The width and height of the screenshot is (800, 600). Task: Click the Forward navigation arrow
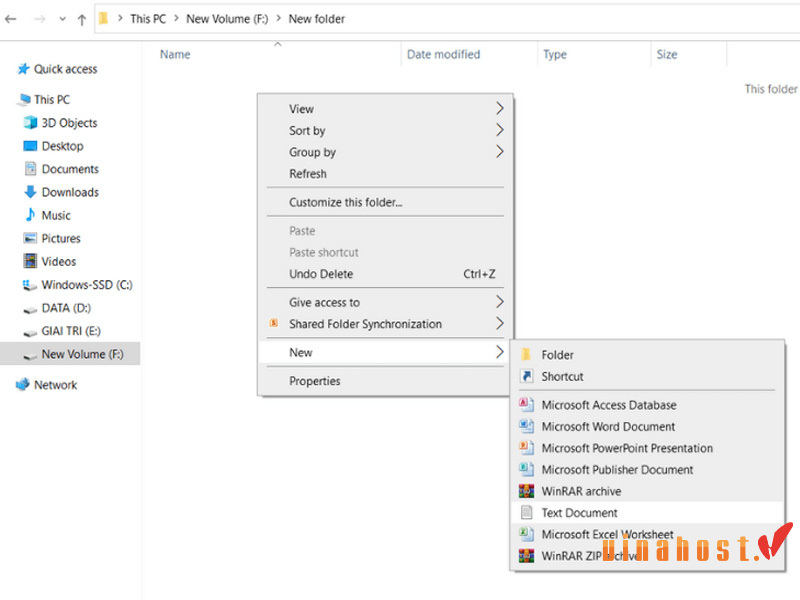pos(39,19)
